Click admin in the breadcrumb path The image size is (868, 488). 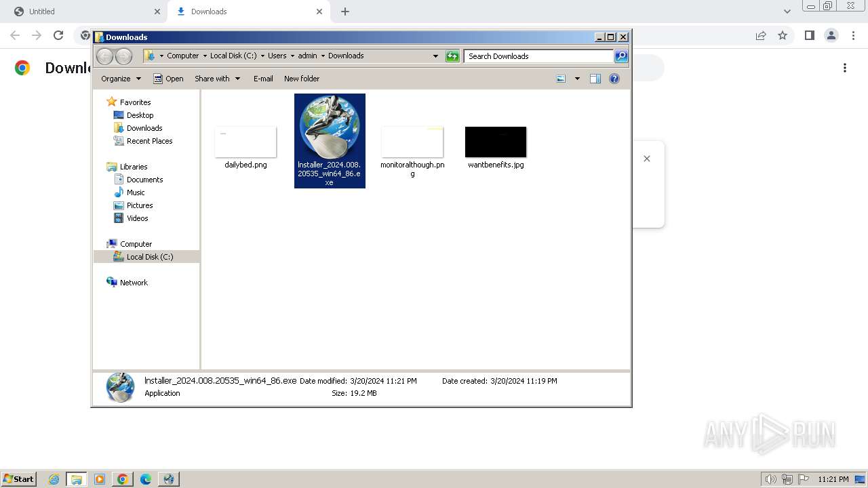[x=307, y=56]
